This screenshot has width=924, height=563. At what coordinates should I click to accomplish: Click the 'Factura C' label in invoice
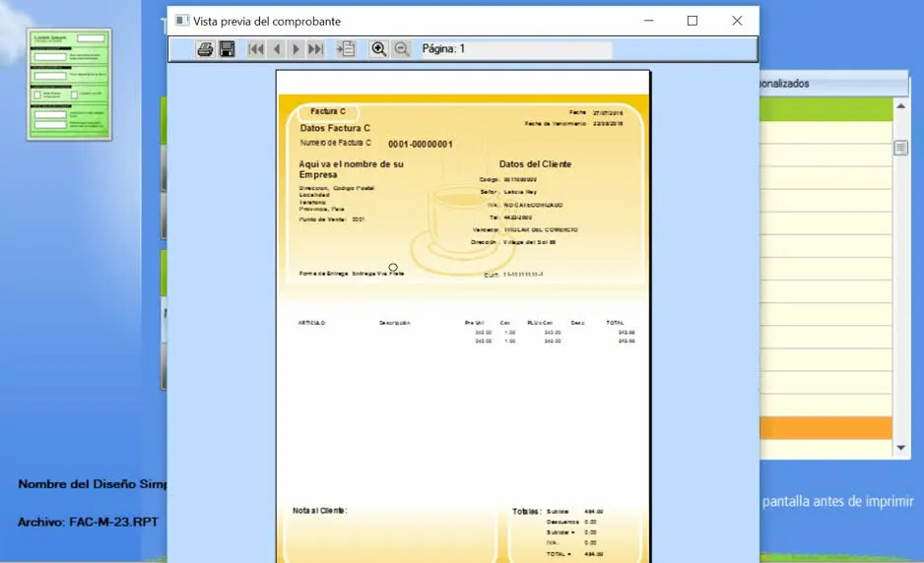[328, 111]
